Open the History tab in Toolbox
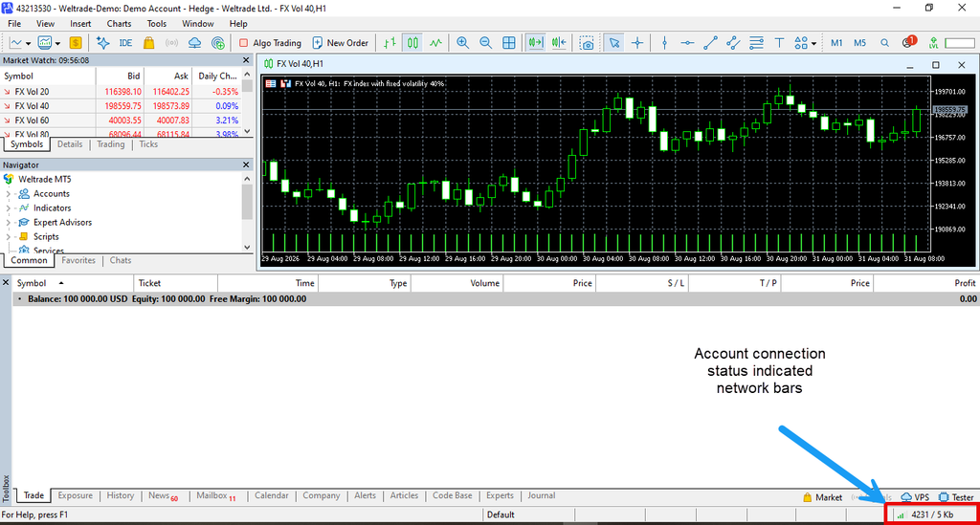 coord(120,495)
